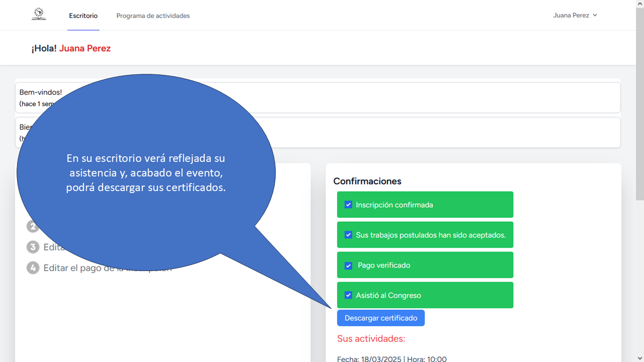Click the step 3 number circle
Image resolution: width=644 pixels, height=362 pixels.
(x=33, y=247)
